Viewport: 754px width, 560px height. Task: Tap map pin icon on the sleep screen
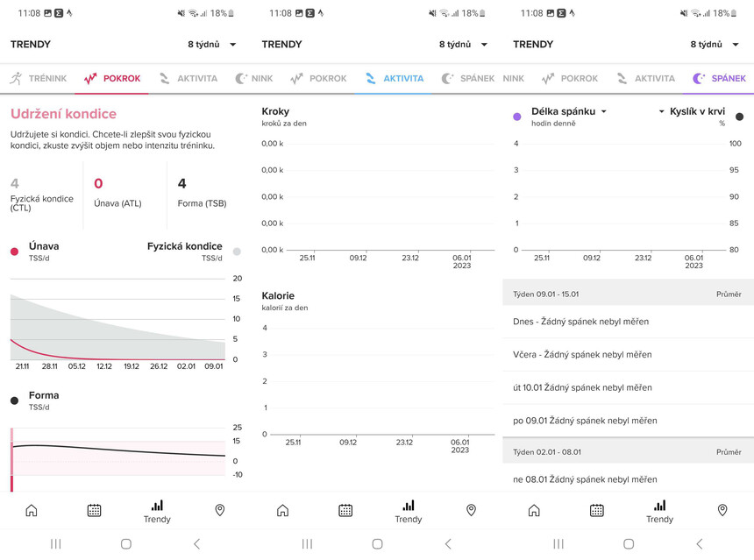[722, 510]
